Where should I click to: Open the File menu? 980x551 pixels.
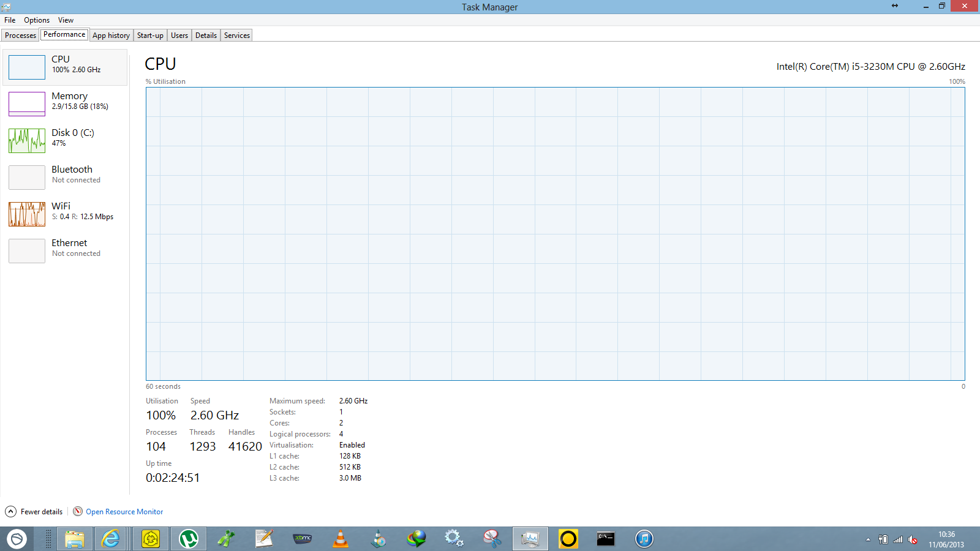click(10, 20)
